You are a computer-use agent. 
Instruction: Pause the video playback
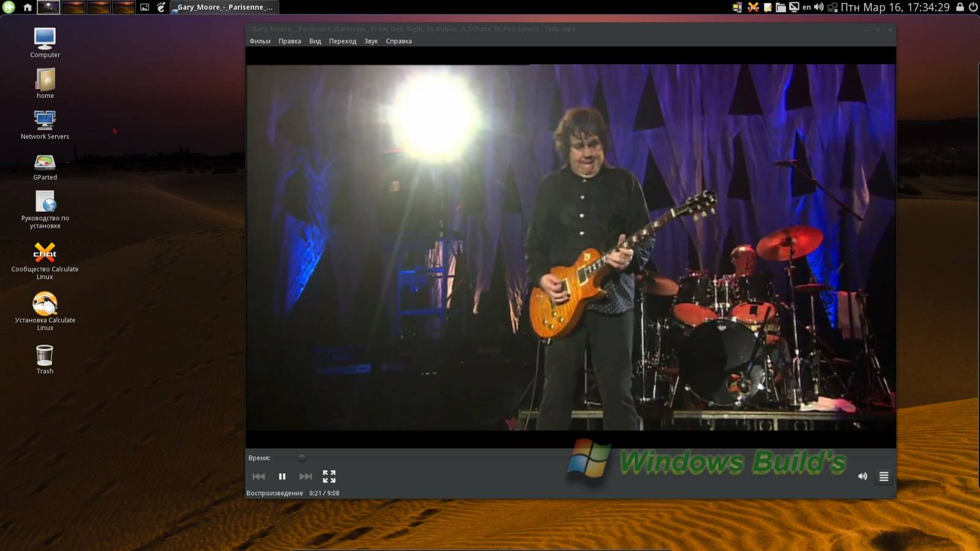pos(282,476)
